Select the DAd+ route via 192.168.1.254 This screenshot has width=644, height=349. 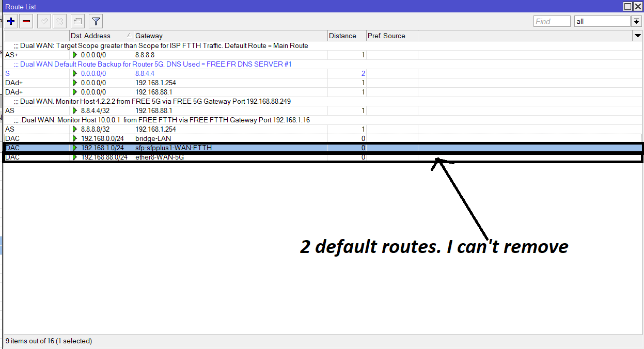[207, 83]
